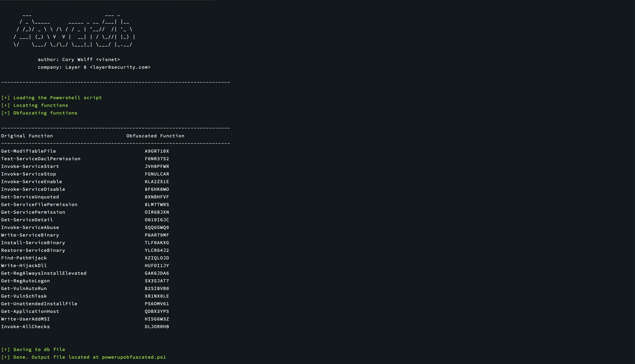This screenshot has width=635, height=364.
Task: Select the 'Locating functions' status line
Action: click(x=35, y=105)
